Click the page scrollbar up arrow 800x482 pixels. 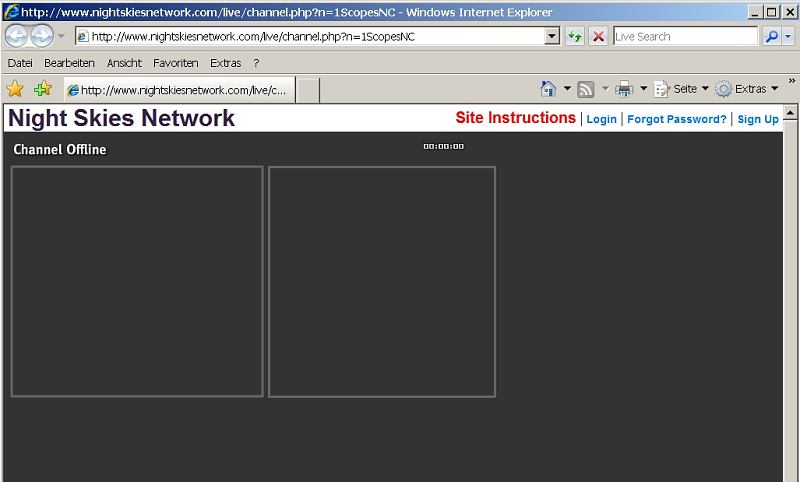tap(790, 113)
